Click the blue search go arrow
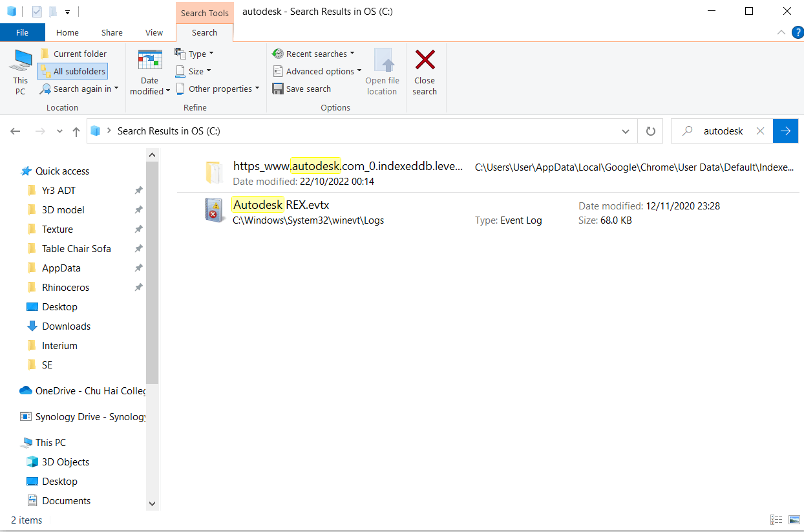This screenshot has width=804, height=532. click(785, 131)
